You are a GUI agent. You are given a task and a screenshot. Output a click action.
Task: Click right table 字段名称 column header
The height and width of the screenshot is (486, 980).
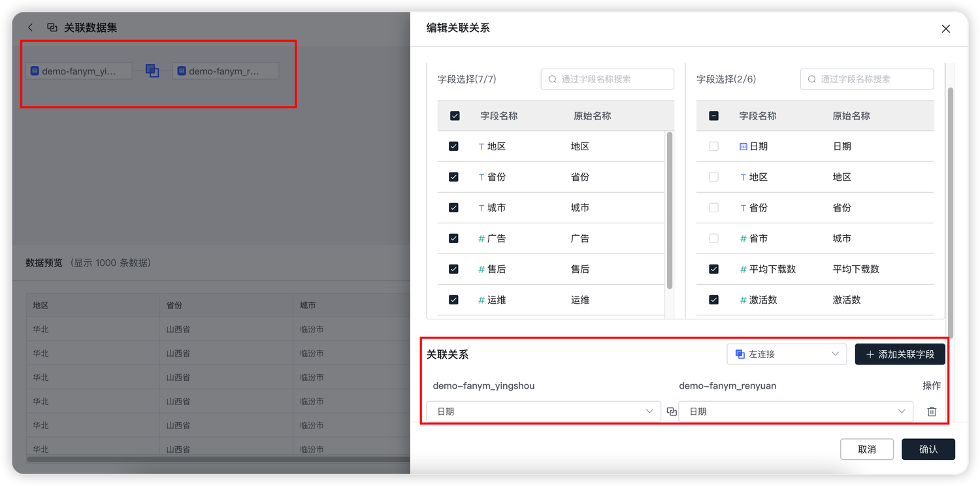pyautogui.click(x=758, y=116)
